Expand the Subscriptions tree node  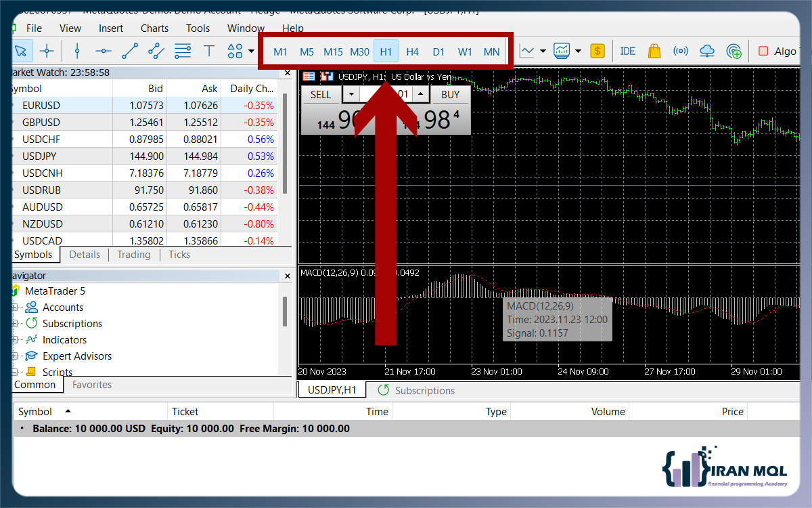tap(14, 324)
